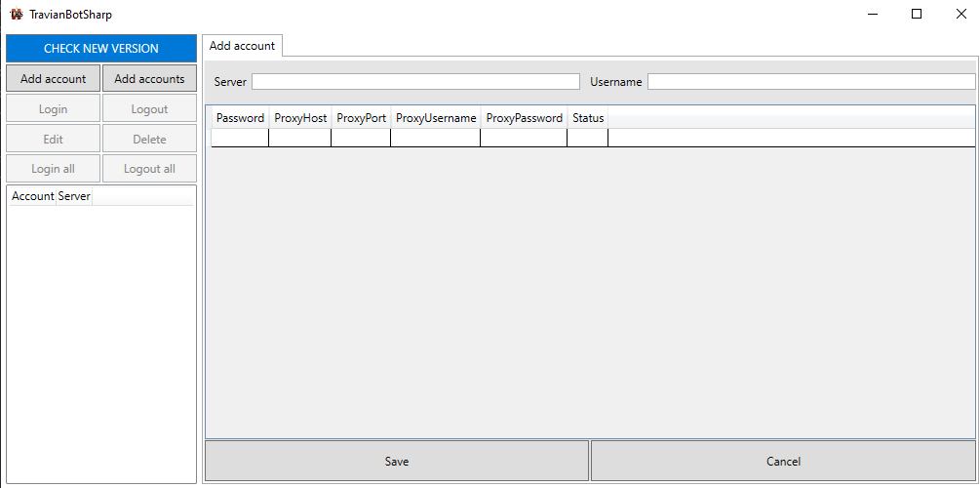Screen dimensions: 980x488
Task: Click the Edit account button
Action: click(53, 139)
